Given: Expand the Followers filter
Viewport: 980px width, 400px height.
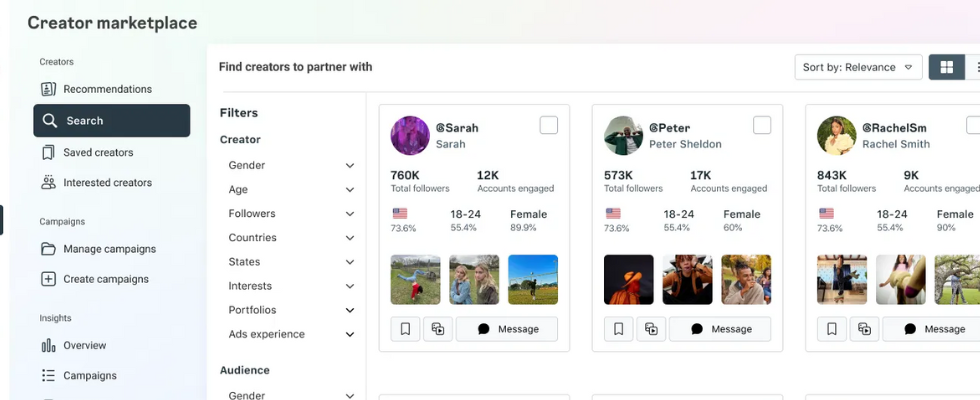Looking at the screenshot, I should 290,214.
